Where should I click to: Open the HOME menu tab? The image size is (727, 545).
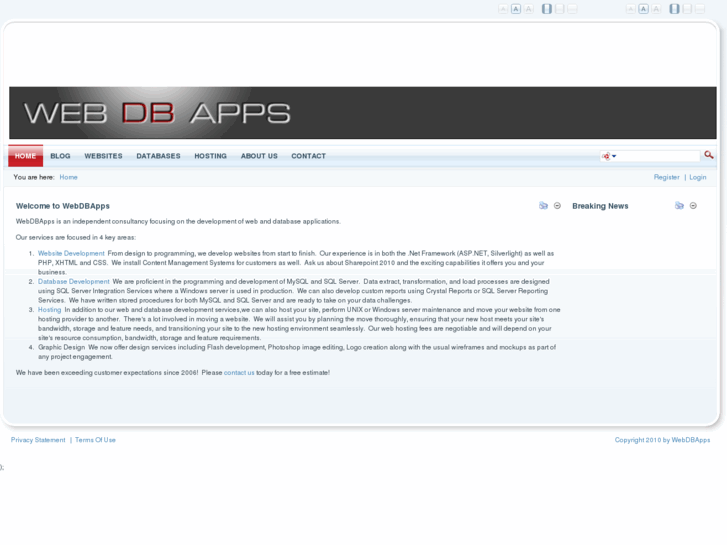point(26,156)
